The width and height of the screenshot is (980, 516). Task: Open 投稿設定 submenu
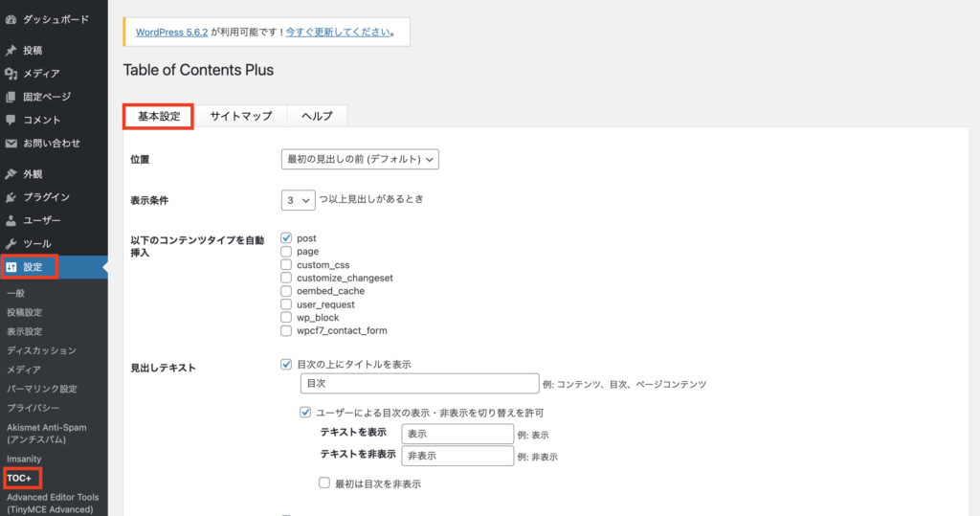tap(25, 312)
